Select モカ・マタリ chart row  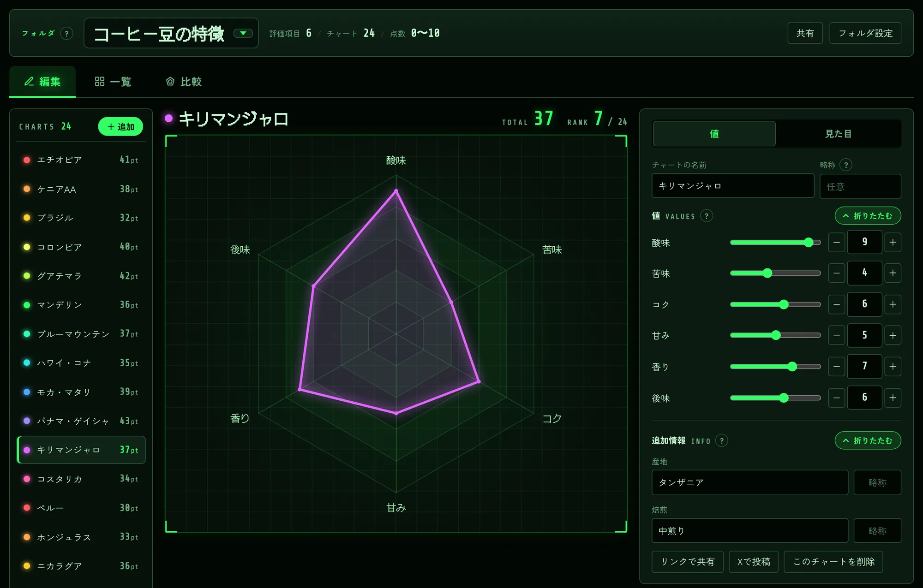[x=81, y=392]
